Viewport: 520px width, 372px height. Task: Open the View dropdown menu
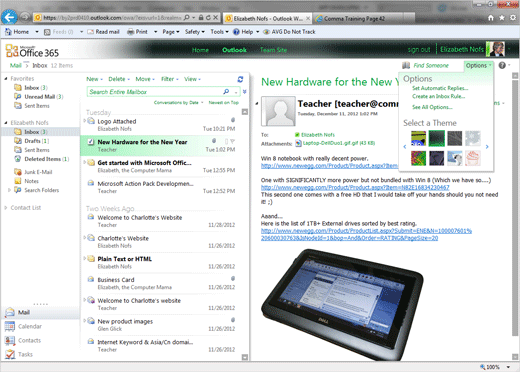point(192,79)
